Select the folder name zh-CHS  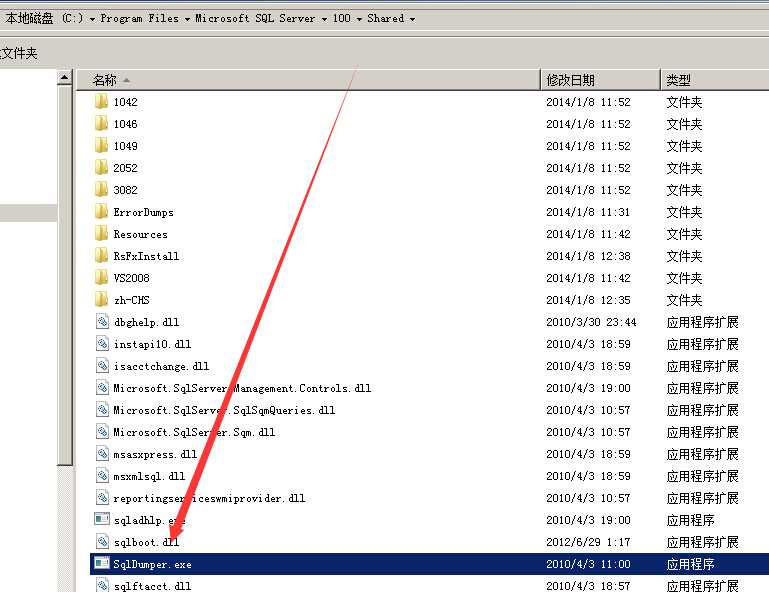click(131, 300)
